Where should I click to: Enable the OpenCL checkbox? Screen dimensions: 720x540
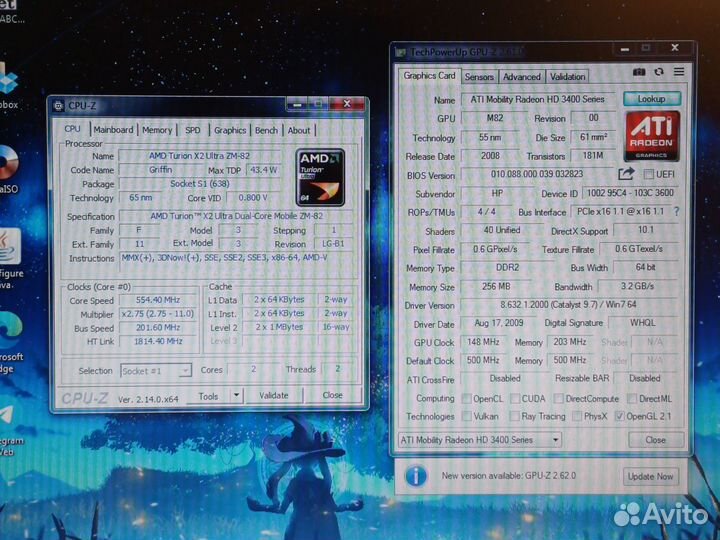point(467,398)
